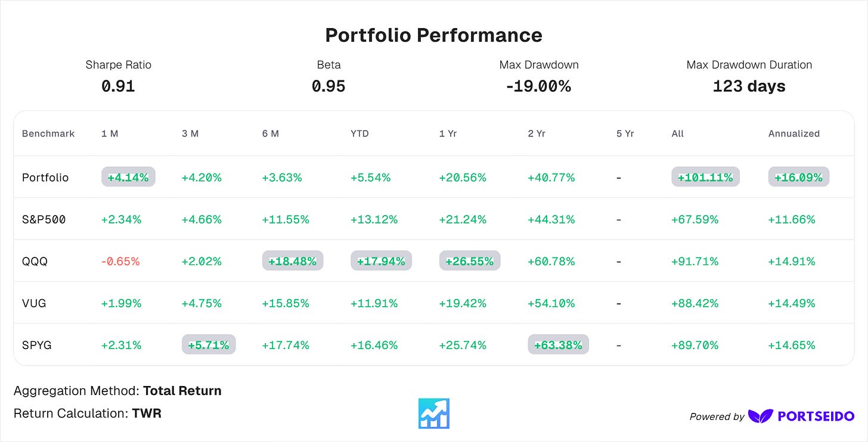
Task: Click the red QQQ -0.65% value
Action: click(x=120, y=261)
